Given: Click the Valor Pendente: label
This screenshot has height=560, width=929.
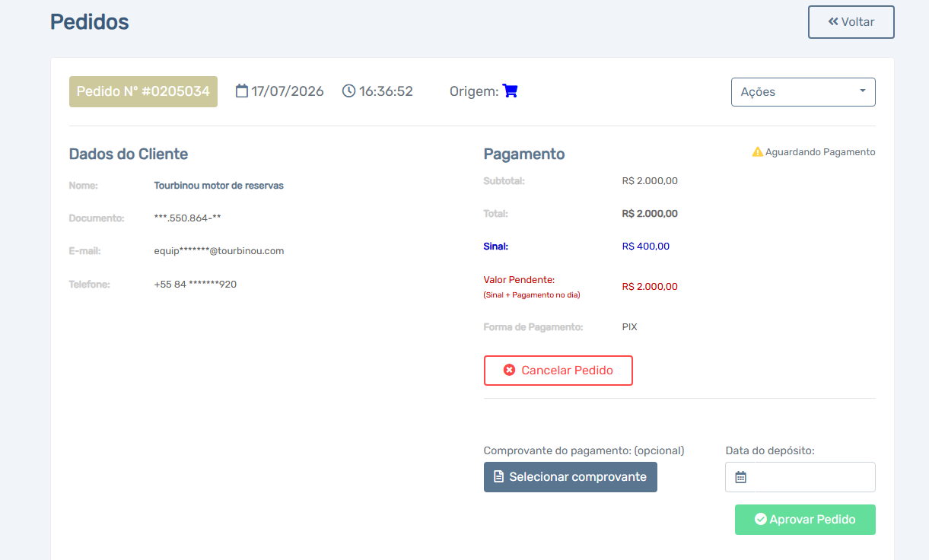Looking at the screenshot, I should coord(519,280).
